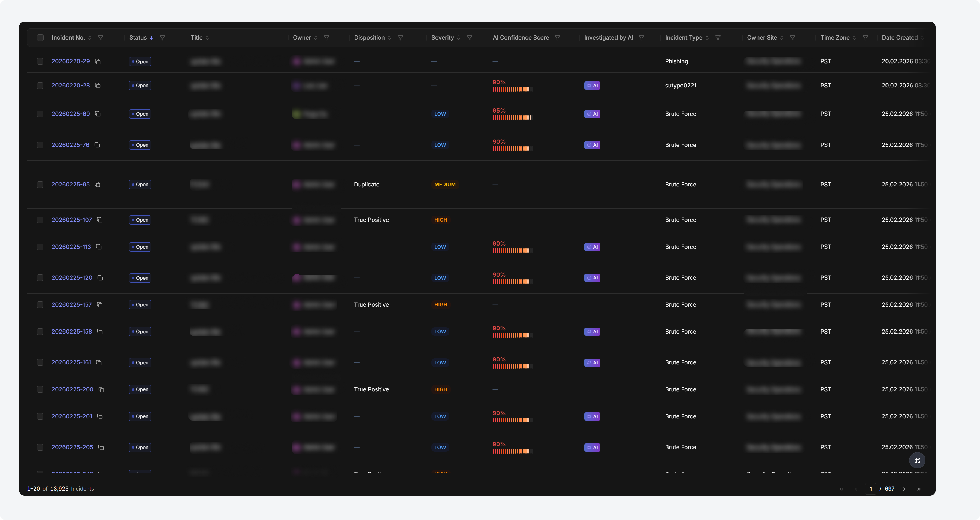Image resolution: width=980 pixels, height=520 pixels.
Task: Open the Owner column filter
Action: click(327, 38)
